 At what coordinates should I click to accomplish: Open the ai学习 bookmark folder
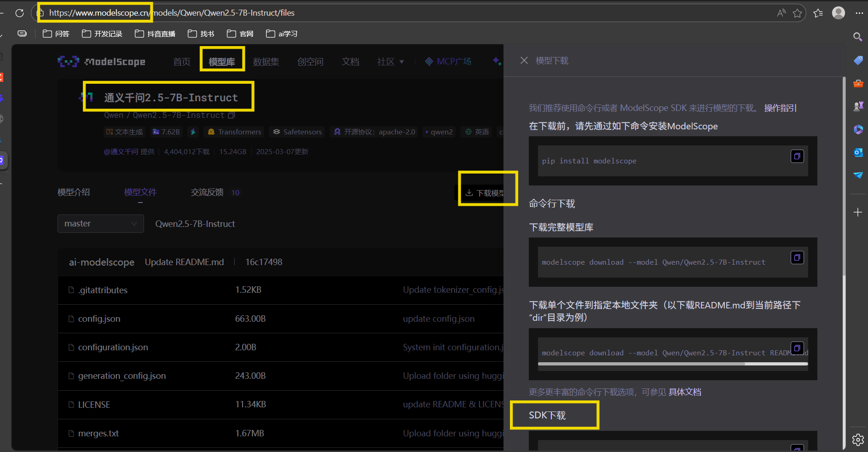click(282, 34)
